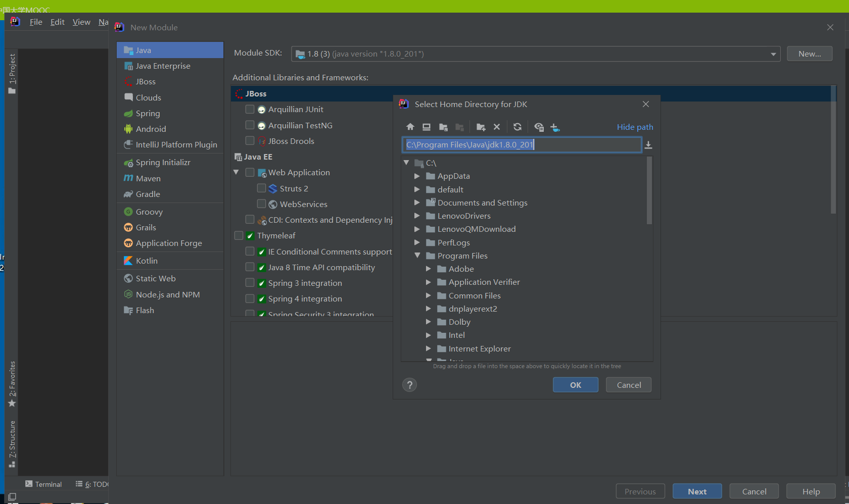This screenshot has height=504, width=849.
Task: Enable Arquillian TestNG checkbox
Action: point(250,125)
